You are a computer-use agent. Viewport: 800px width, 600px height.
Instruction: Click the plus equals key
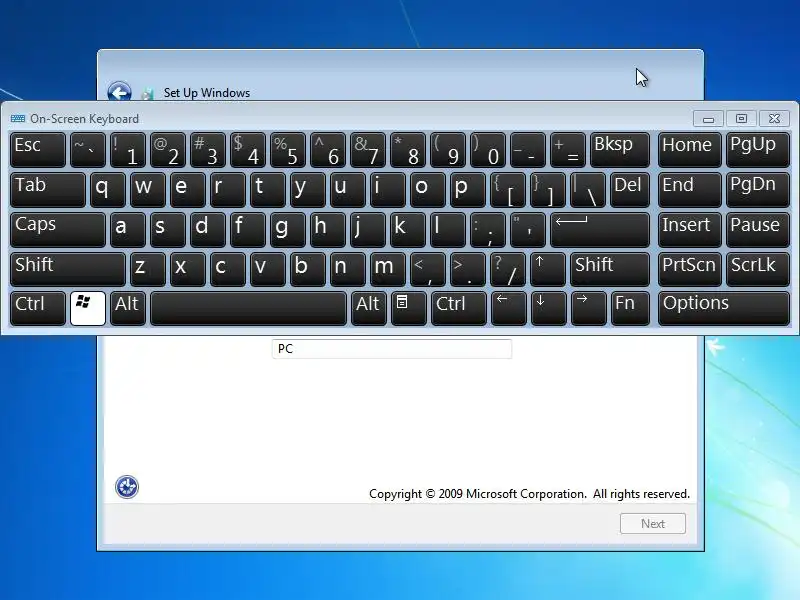click(x=568, y=150)
